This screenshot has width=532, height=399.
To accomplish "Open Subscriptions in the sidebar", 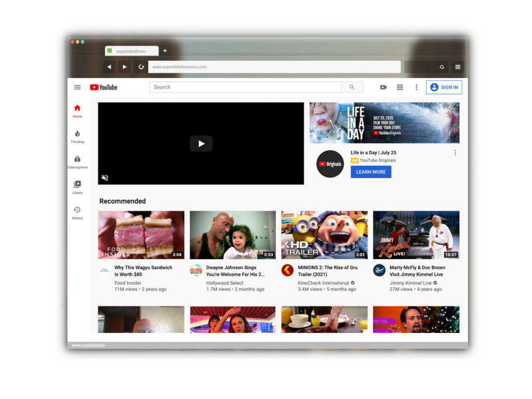I will click(77, 162).
